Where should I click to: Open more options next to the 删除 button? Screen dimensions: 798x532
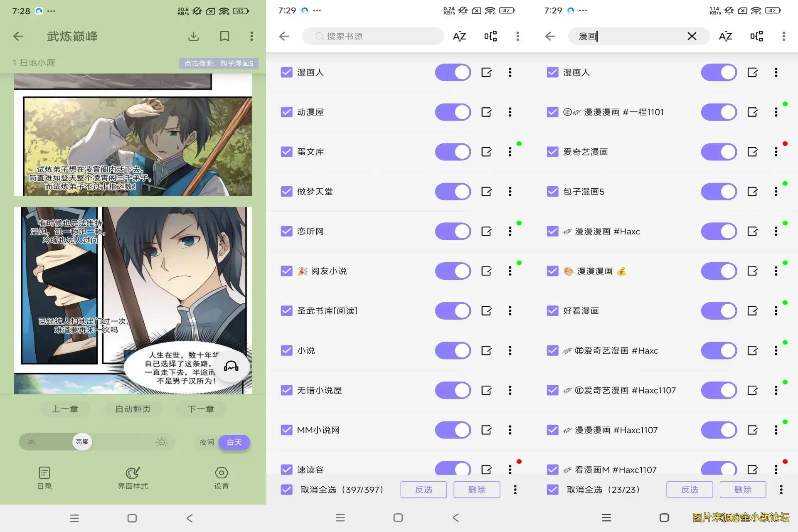[x=515, y=490]
